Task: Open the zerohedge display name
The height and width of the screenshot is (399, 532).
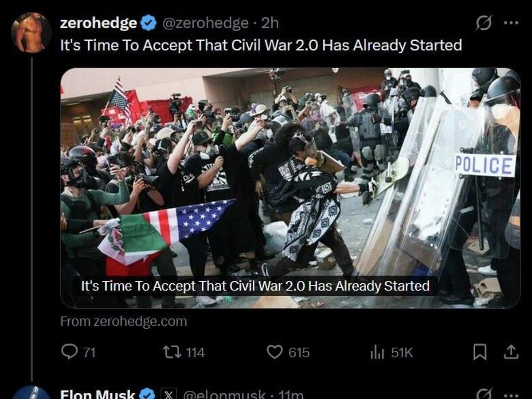Action: [98, 23]
